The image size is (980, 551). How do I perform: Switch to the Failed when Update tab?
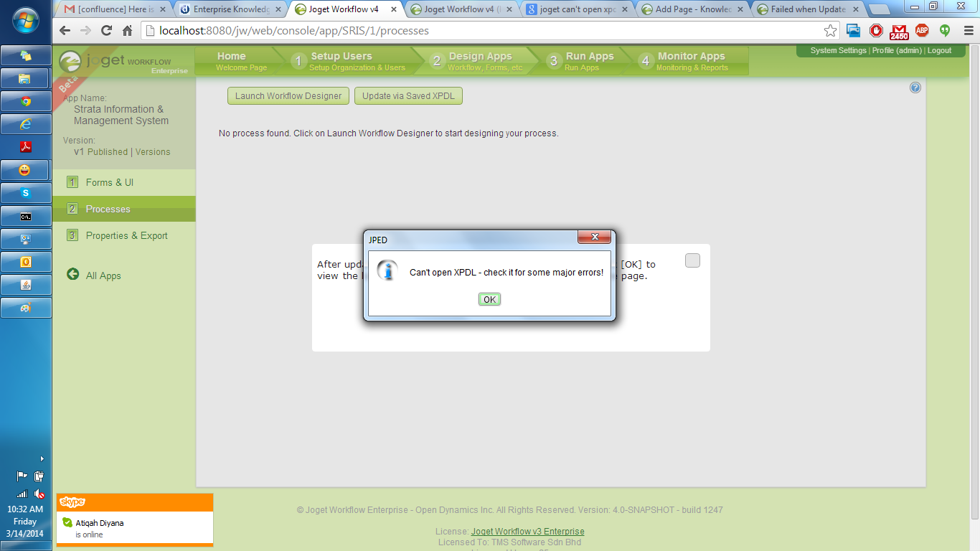807,9
